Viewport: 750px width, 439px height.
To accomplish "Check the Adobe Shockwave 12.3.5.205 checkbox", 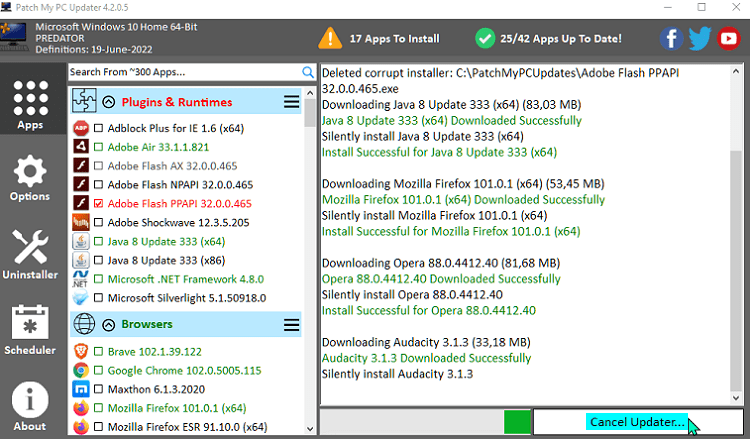I will [99, 222].
